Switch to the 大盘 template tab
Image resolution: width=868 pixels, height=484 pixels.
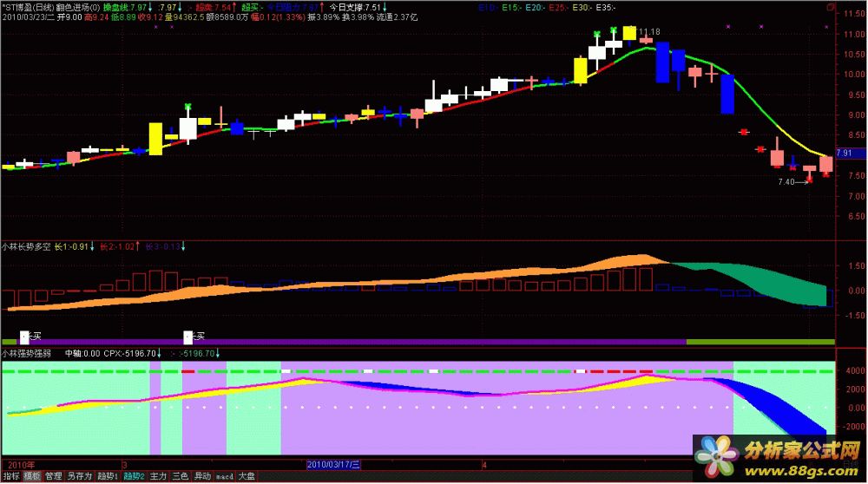(247, 476)
